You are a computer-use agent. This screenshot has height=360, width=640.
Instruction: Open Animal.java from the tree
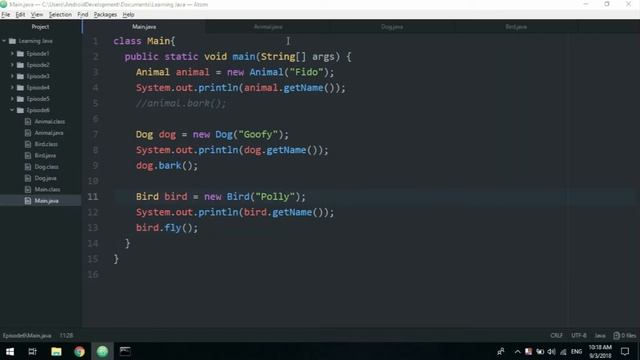tap(49, 133)
